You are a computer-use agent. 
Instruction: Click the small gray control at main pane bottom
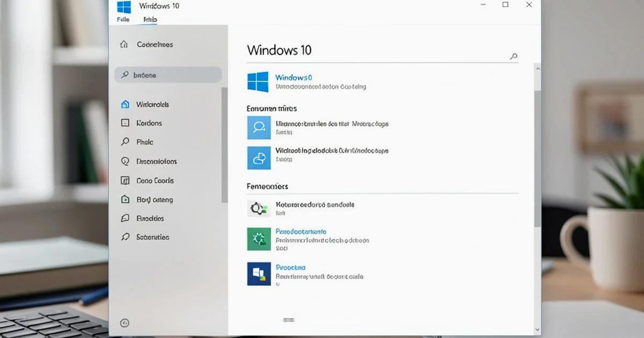coord(289,320)
